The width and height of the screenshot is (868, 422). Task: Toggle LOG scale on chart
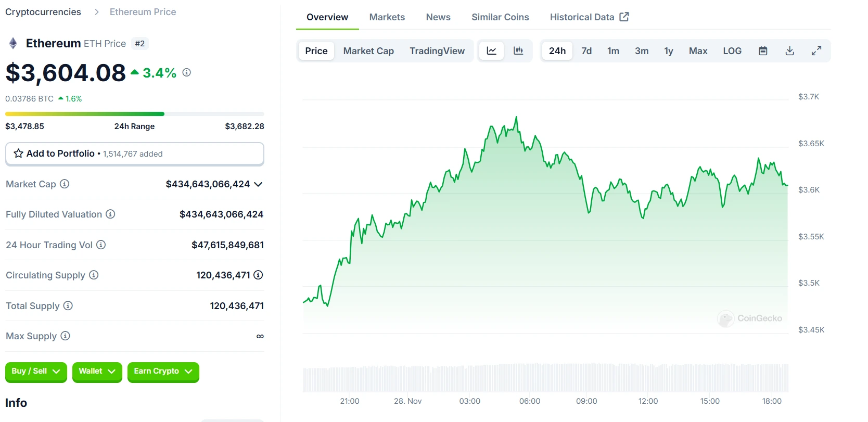(x=732, y=50)
